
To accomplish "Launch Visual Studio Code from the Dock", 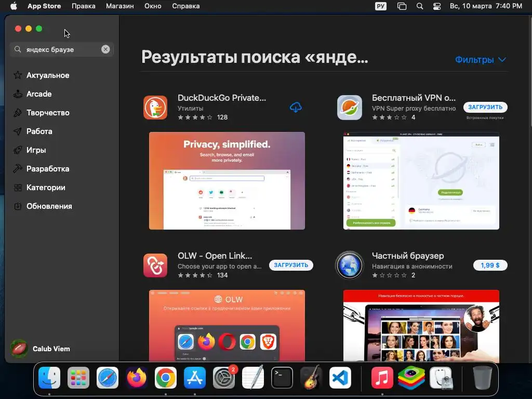I will tap(340, 378).
